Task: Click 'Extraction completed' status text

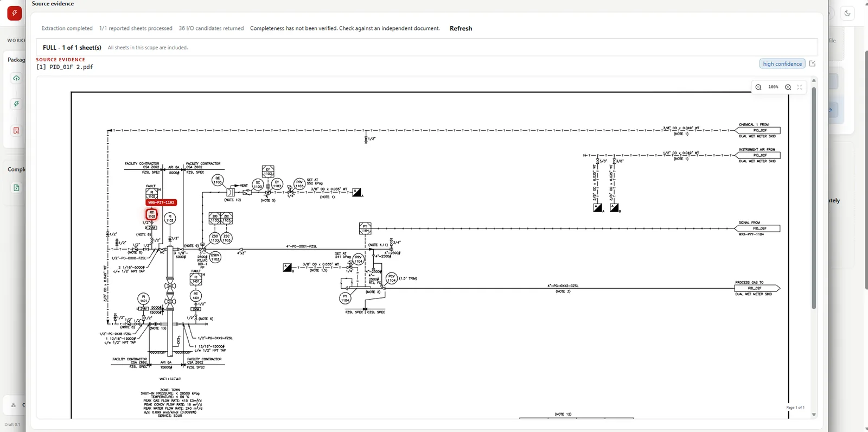Action: pyautogui.click(x=67, y=28)
